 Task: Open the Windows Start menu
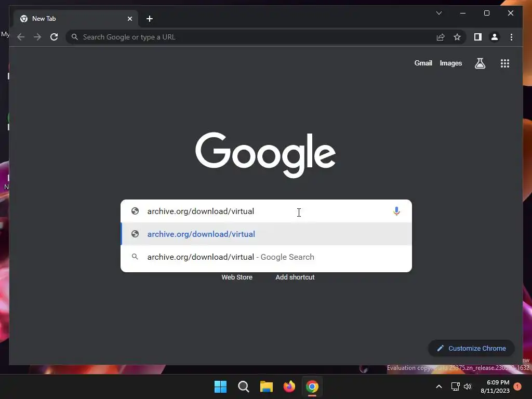220,387
